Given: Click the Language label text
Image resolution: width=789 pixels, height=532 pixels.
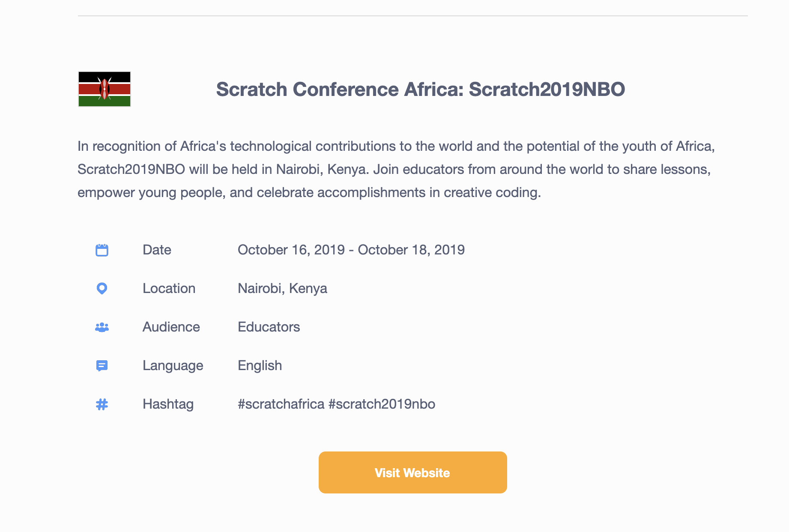Looking at the screenshot, I should [173, 365].
